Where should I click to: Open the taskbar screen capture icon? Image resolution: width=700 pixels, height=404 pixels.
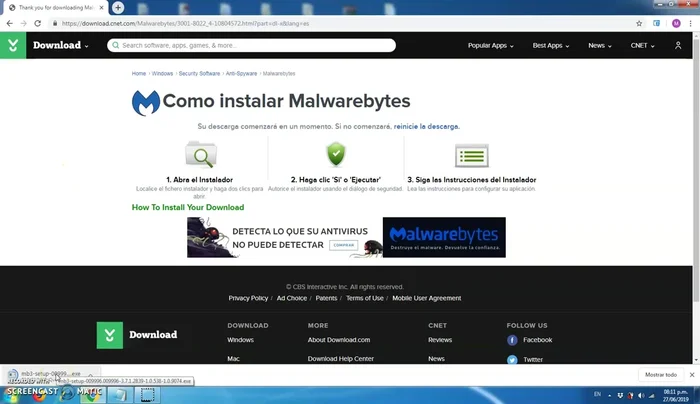(x=147, y=395)
